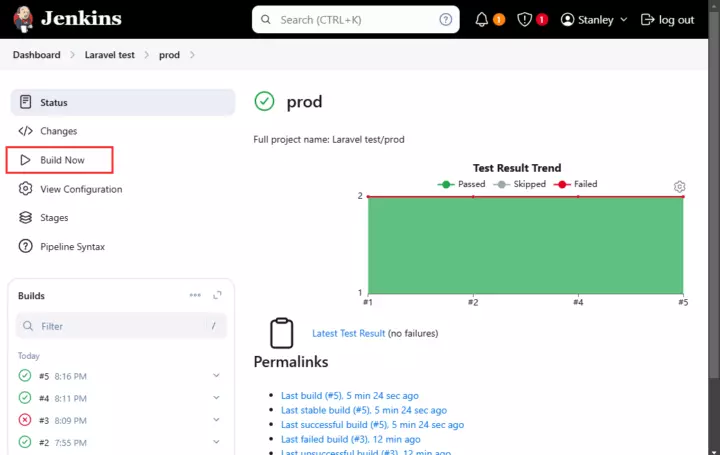Open the Latest Test Result link

tap(349, 333)
